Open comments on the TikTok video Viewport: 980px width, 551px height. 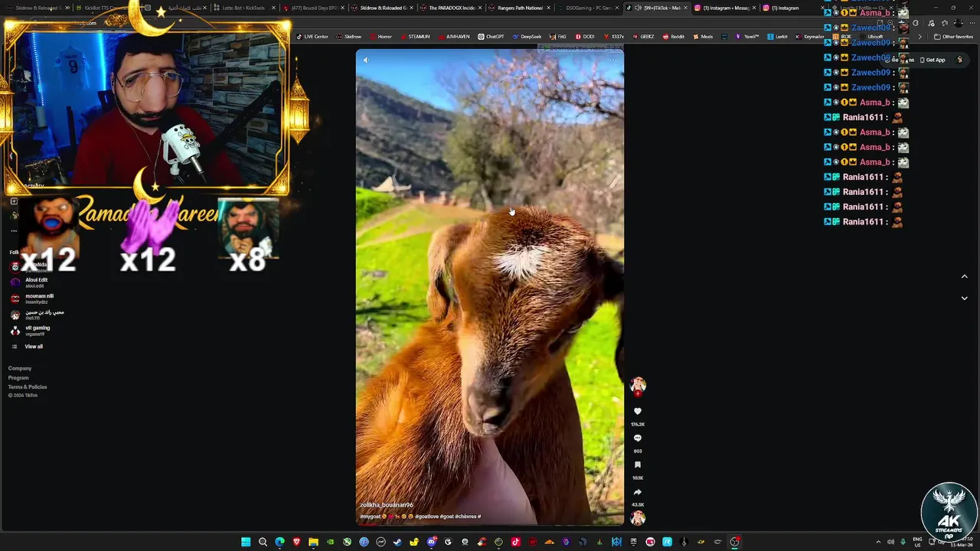637,439
